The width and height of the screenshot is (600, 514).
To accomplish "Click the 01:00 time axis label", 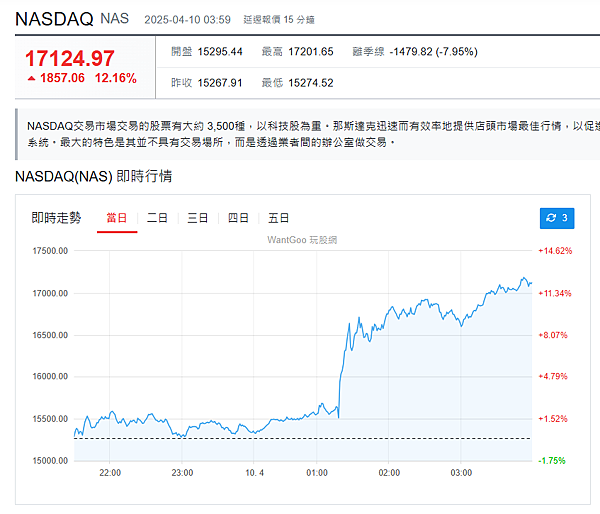I will pos(317,473).
